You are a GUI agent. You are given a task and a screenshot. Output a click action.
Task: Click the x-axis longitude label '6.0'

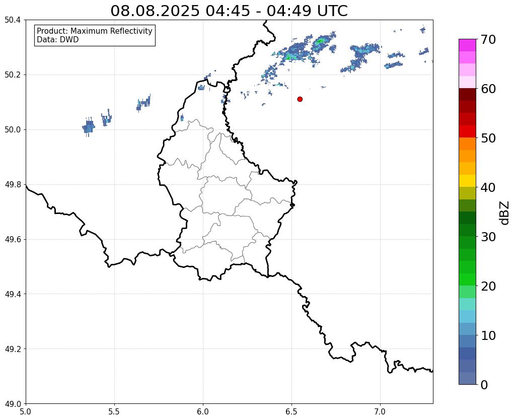(x=203, y=412)
